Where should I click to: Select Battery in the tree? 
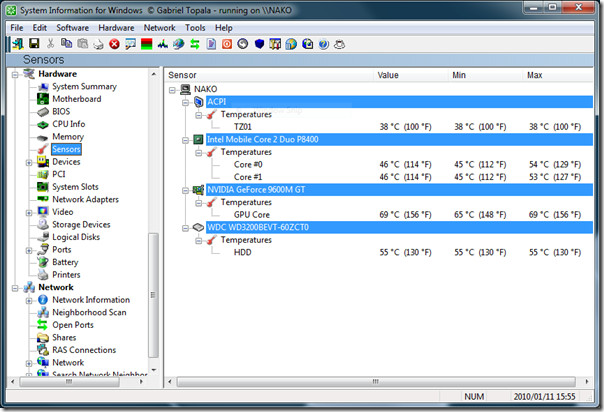(65, 262)
